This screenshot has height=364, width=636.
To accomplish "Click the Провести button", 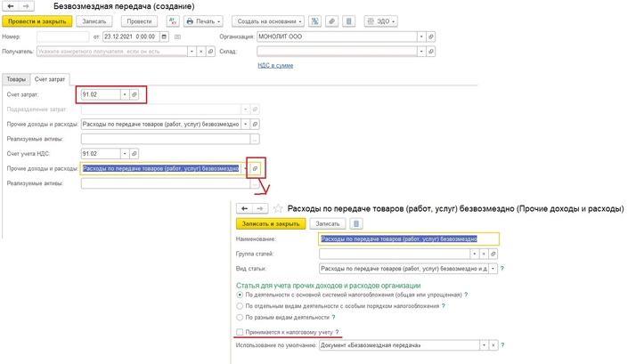I will pos(139,21).
